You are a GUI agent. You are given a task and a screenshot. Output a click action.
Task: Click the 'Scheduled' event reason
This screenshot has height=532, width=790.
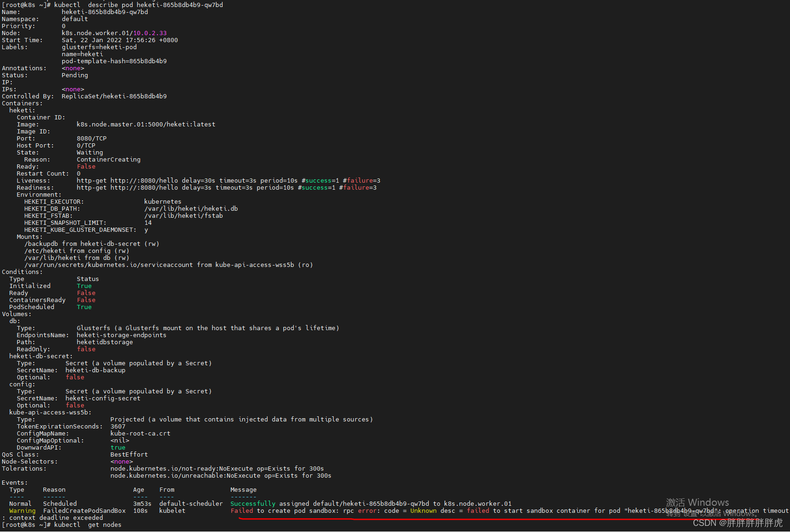pyautogui.click(x=60, y=504)
